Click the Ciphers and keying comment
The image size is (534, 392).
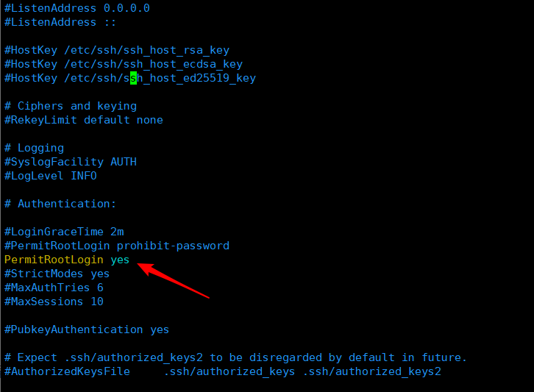[x=71, y=106]
